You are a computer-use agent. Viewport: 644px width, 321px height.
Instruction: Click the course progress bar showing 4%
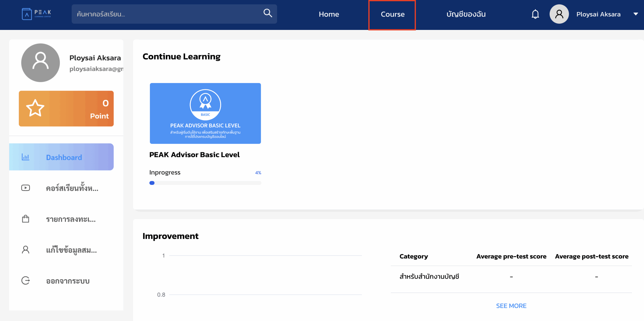pyautogui.click(x=205, y=183)
